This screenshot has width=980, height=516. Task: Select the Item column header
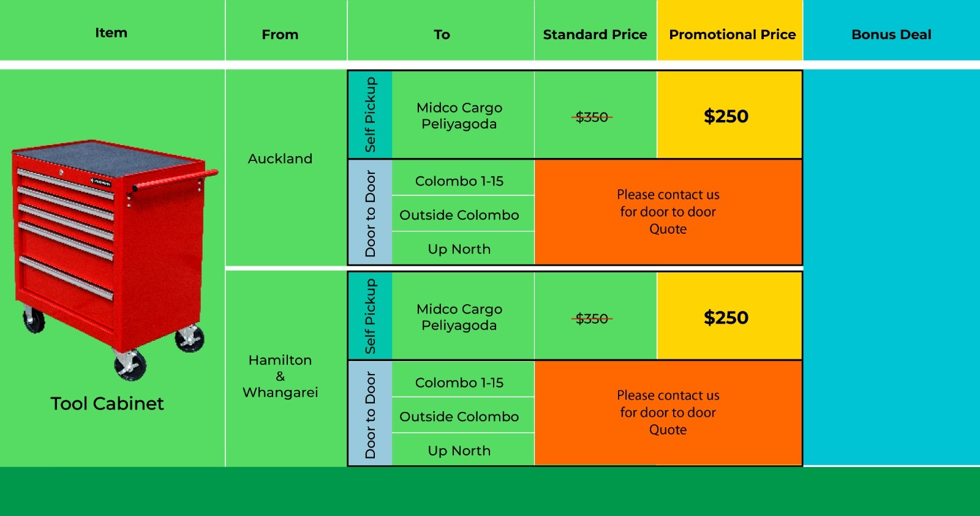click(x=111, y=33)
